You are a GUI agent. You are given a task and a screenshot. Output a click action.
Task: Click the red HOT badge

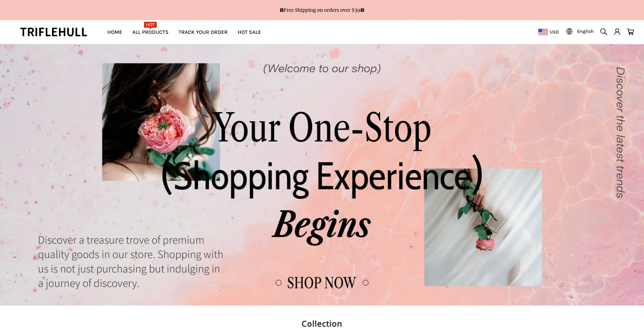click(150, 25)
